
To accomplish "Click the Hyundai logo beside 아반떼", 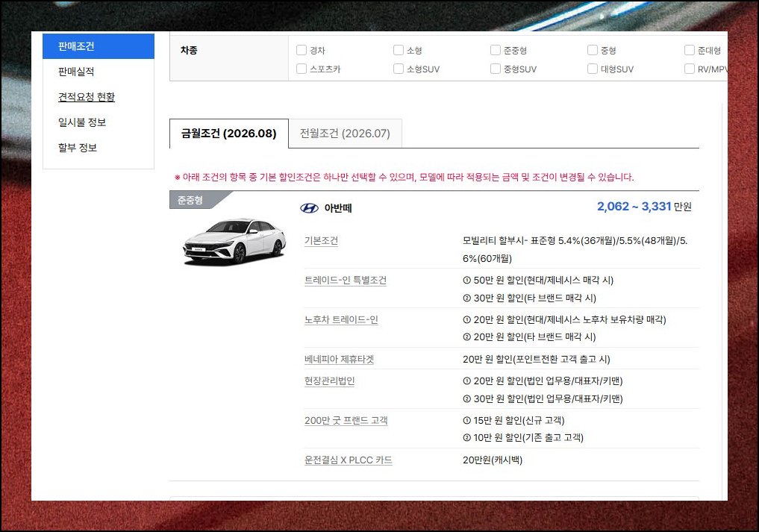I will coord(309,208).
